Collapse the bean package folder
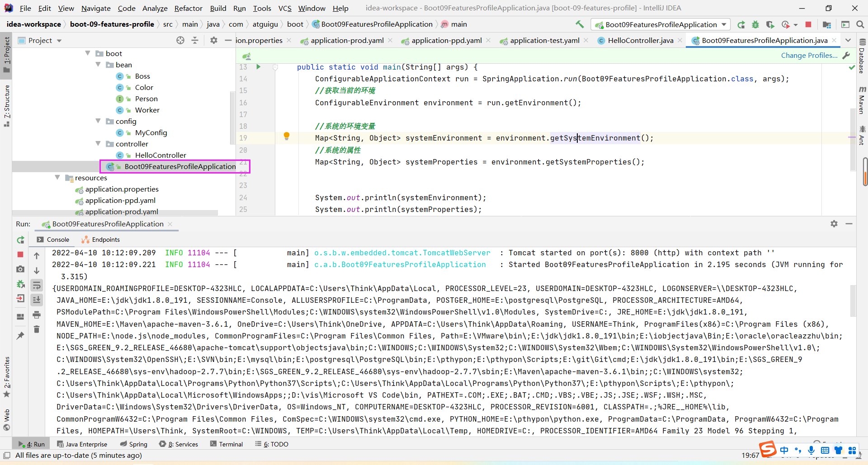 pos(99,65)
